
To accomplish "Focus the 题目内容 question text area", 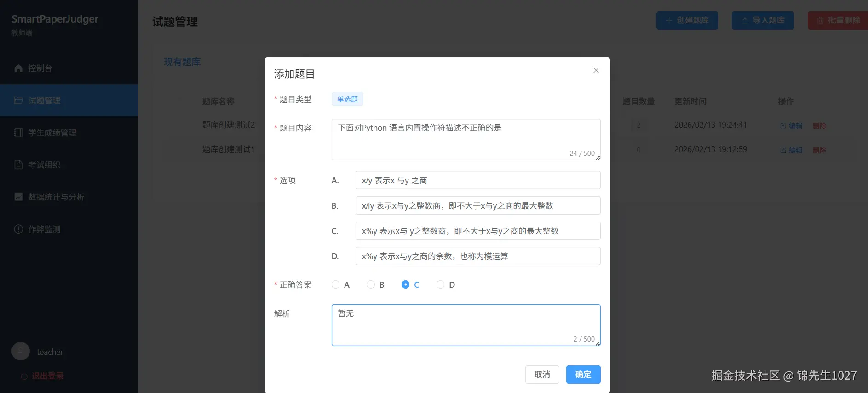I will tap(466, 140).
